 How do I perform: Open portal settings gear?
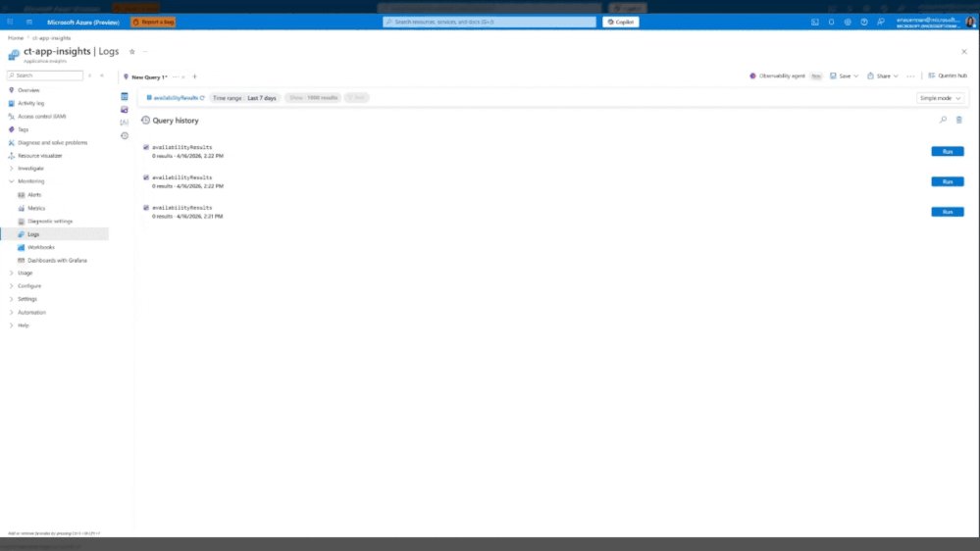(x=848, y=22)
